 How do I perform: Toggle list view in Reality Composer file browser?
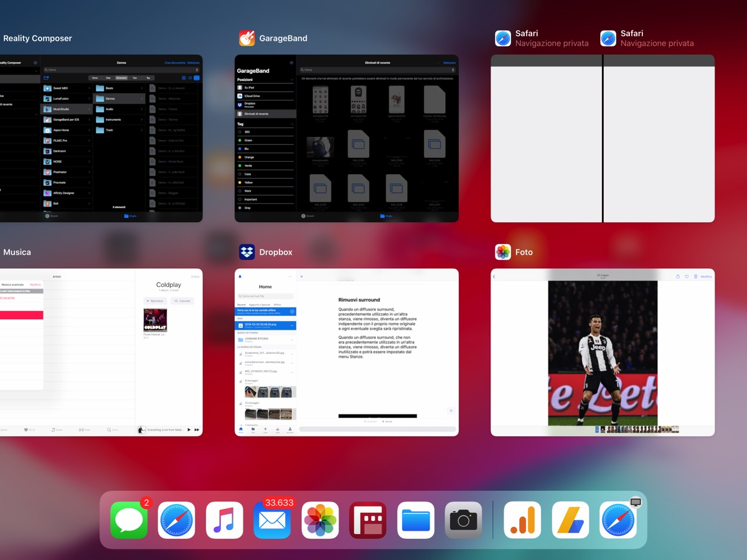click(190, 78)
